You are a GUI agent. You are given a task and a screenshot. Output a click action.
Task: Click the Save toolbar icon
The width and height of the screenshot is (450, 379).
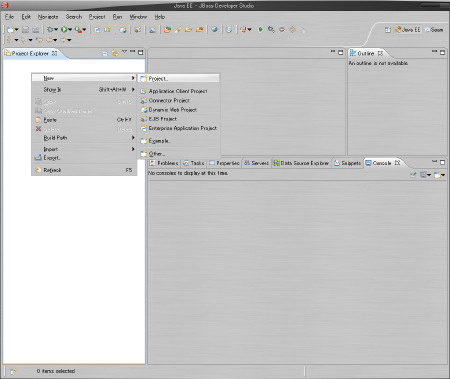25,30
